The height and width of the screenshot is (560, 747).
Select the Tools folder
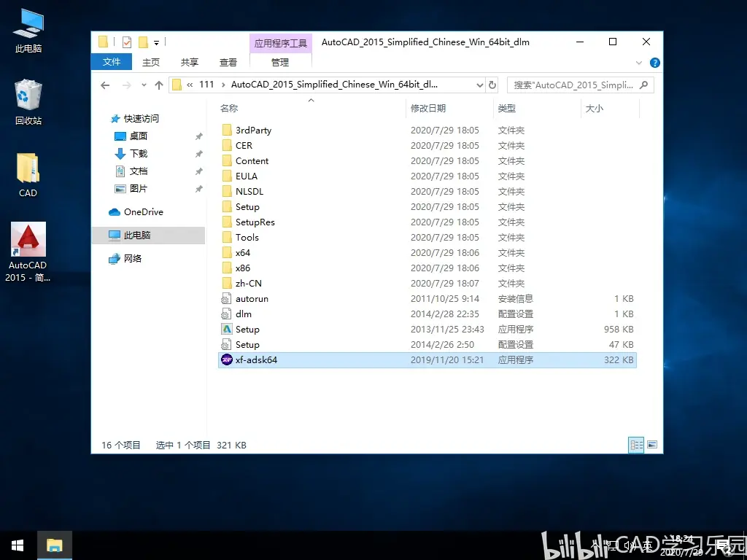(427, 238)
